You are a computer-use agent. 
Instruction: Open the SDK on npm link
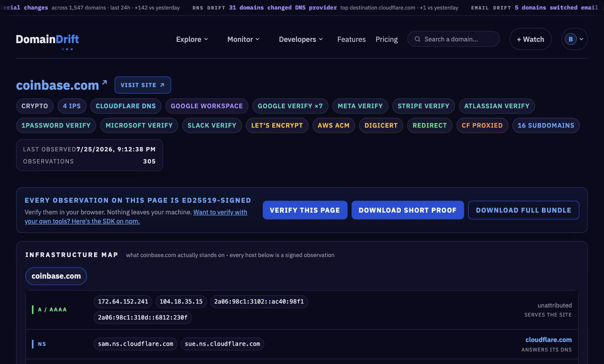136,217
